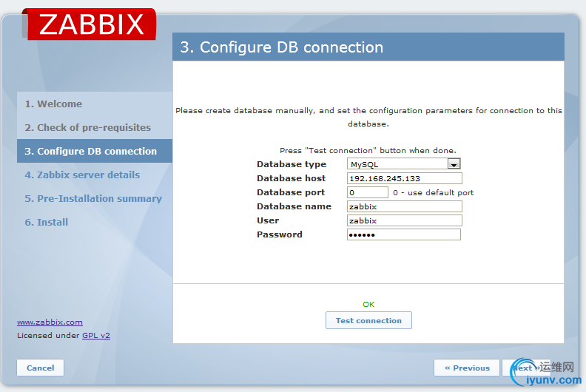Image resolution: width=586 pixels, height=392 pixels.
Task: Click the User input field
Action: click(405, 220)
